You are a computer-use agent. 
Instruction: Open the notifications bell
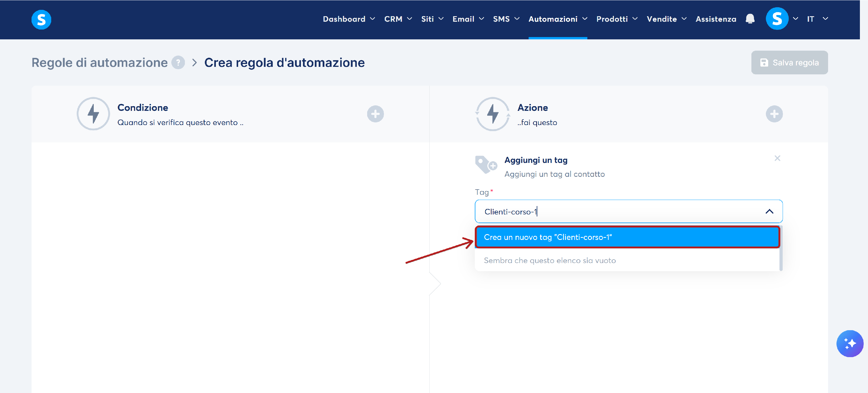point(750,19)
